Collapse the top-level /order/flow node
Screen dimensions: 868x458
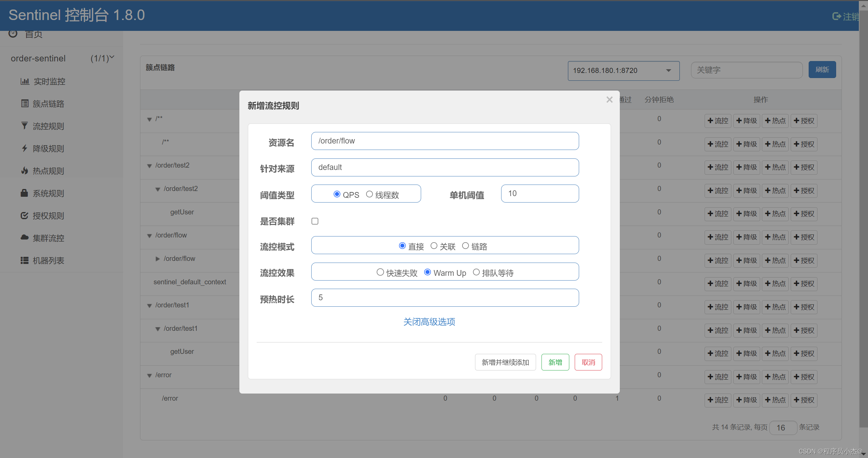pos(149,236)
